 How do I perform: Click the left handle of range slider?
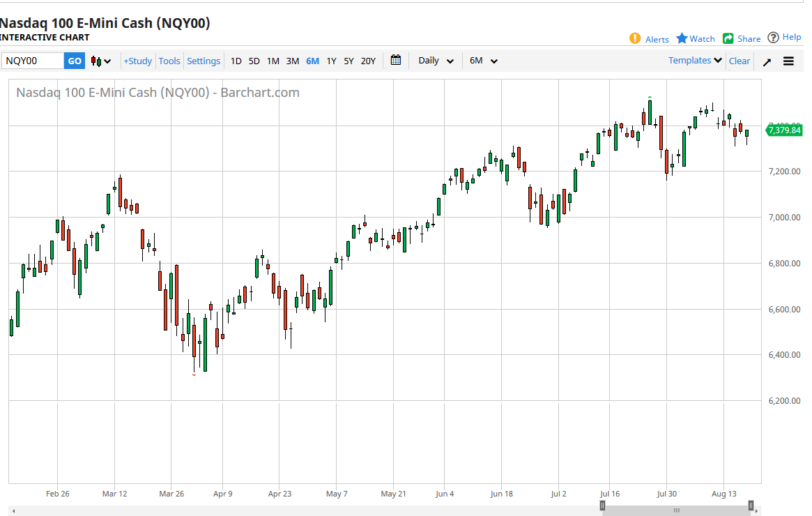click(603, 505)
